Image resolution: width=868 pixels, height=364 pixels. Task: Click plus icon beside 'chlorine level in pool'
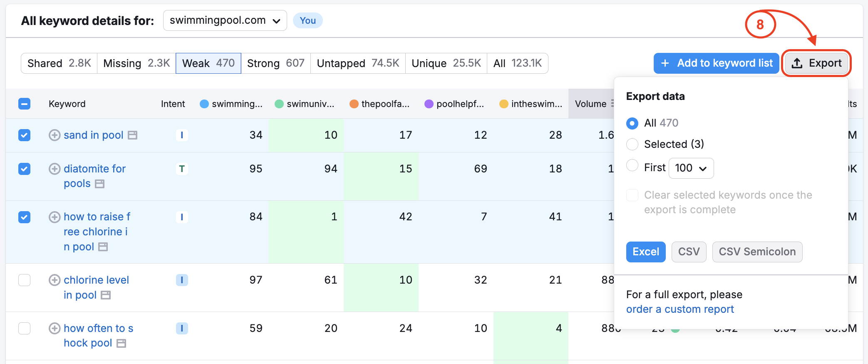(x=55, y=280)
